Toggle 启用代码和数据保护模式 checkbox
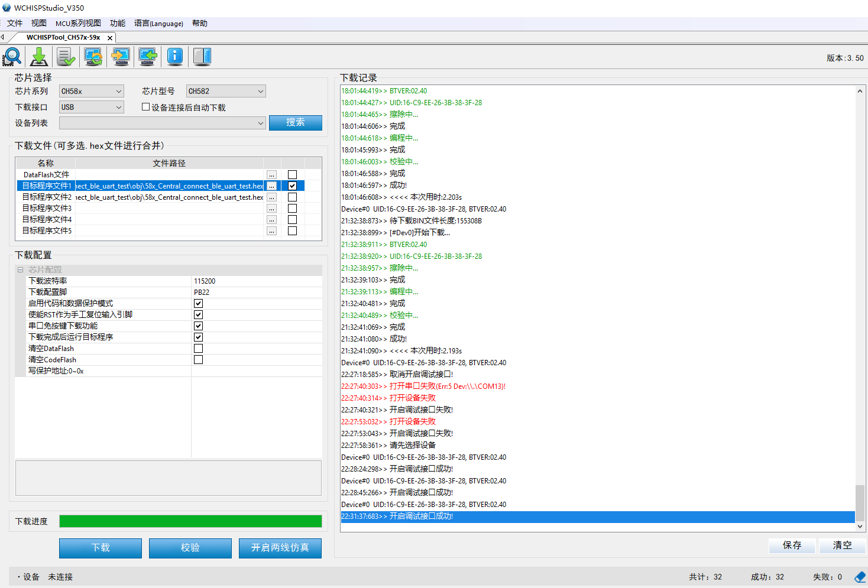868x588 pixels. click(198, 303)
